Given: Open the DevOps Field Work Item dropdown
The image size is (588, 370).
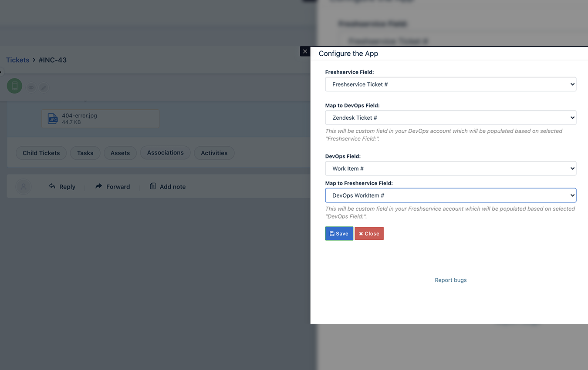Looking at the screenshot, I should point(450,168).
